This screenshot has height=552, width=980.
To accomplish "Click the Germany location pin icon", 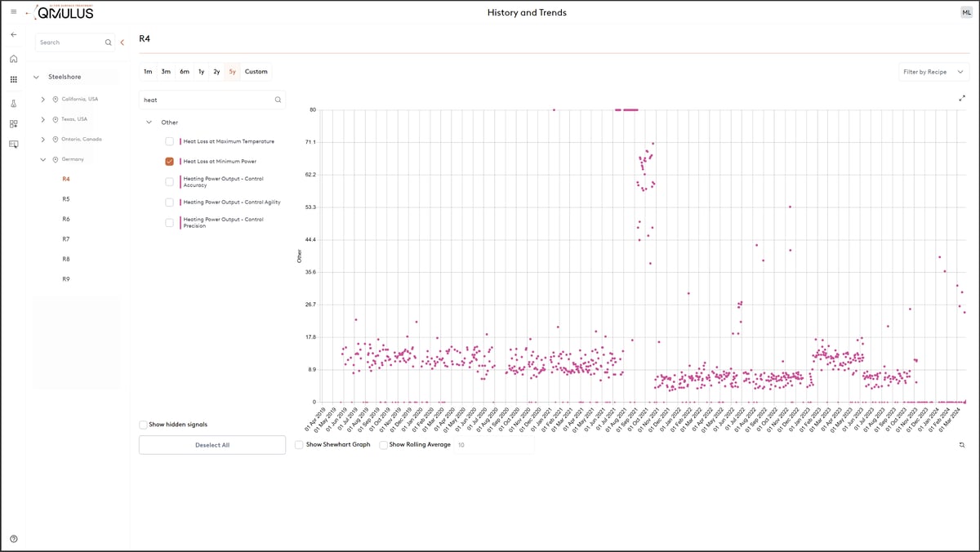I will click(x=55, y=159).
